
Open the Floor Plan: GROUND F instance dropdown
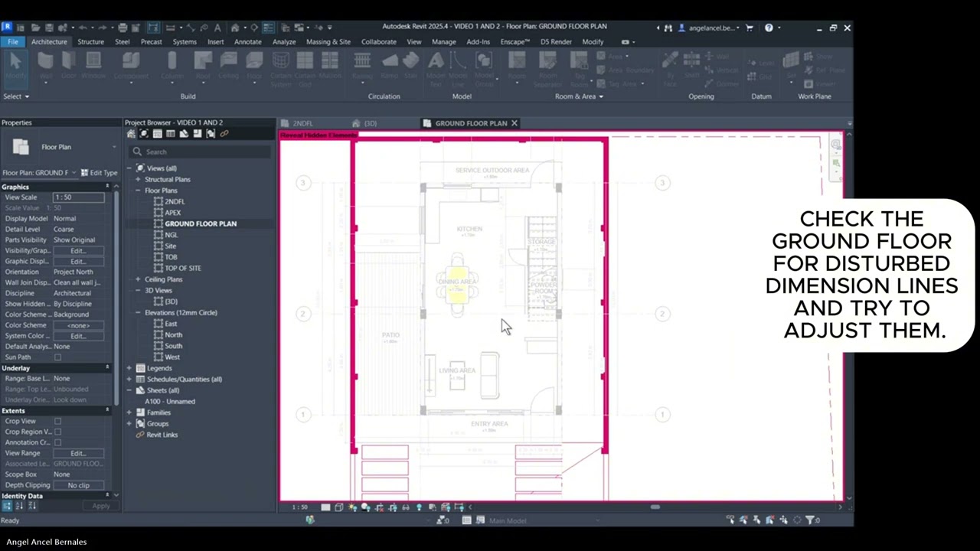pyautogui.click(x=73, y=172)
